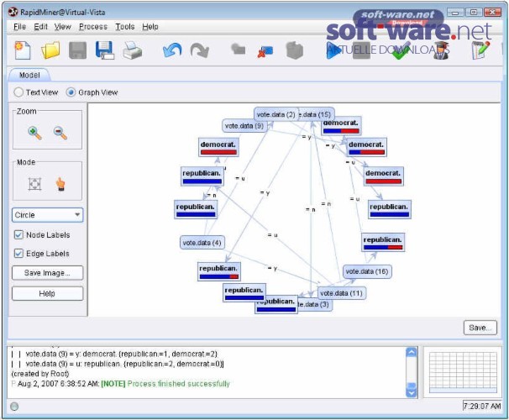
Task: Open the notepad with pencil icon
Action: tap(480, 50)
